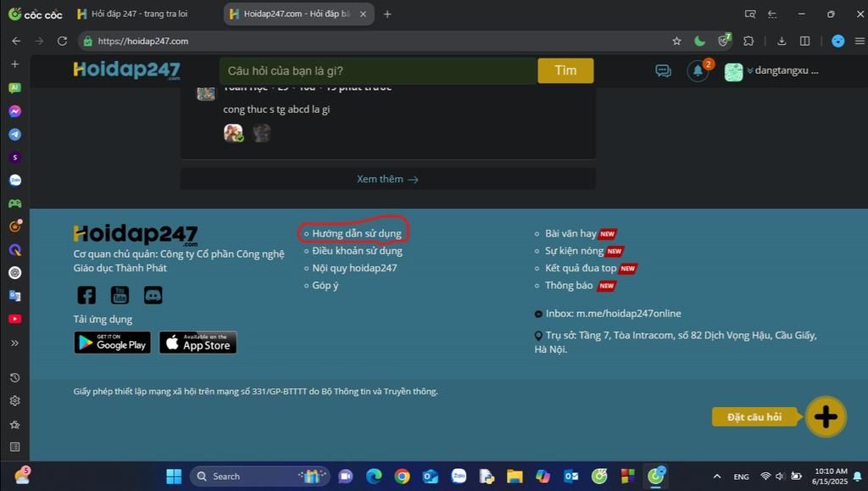Open the reading list icon at sidebar bottom

click(15, 447)
